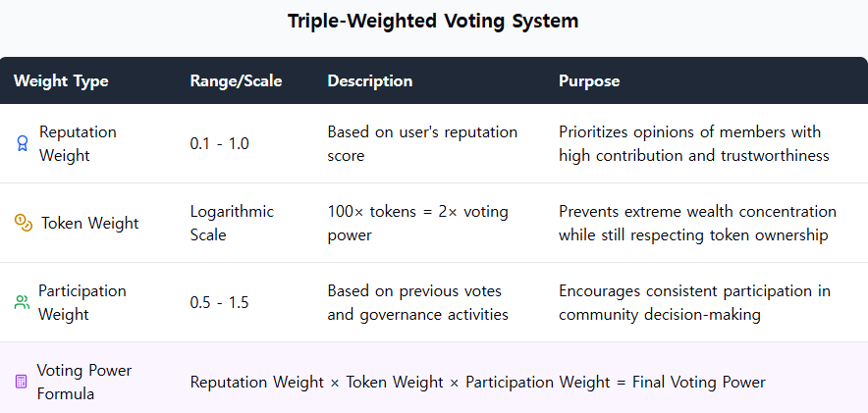Click the 'Prevents extreme wealth concentration' purpose text
The image size is (868, 413).
point(697,211)
